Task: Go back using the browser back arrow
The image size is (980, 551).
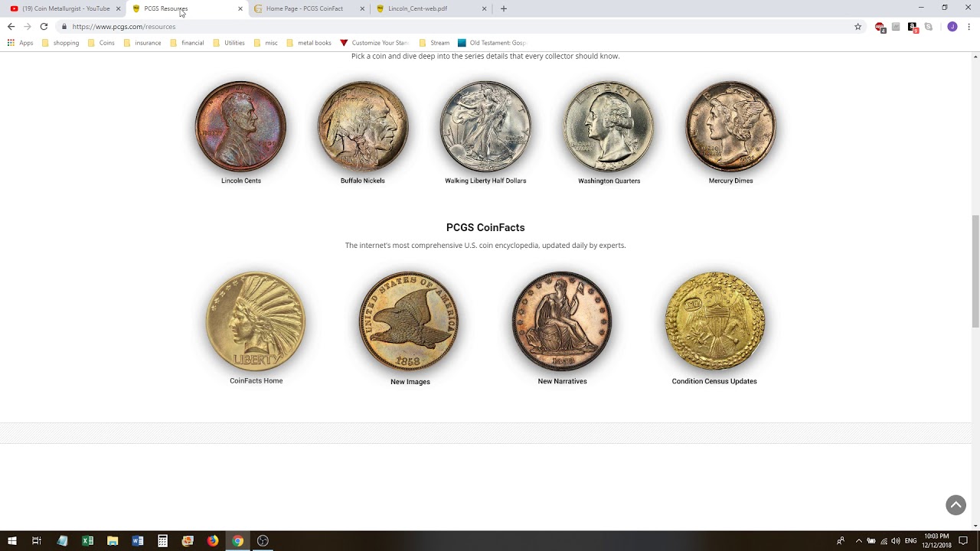Action: 11,26
